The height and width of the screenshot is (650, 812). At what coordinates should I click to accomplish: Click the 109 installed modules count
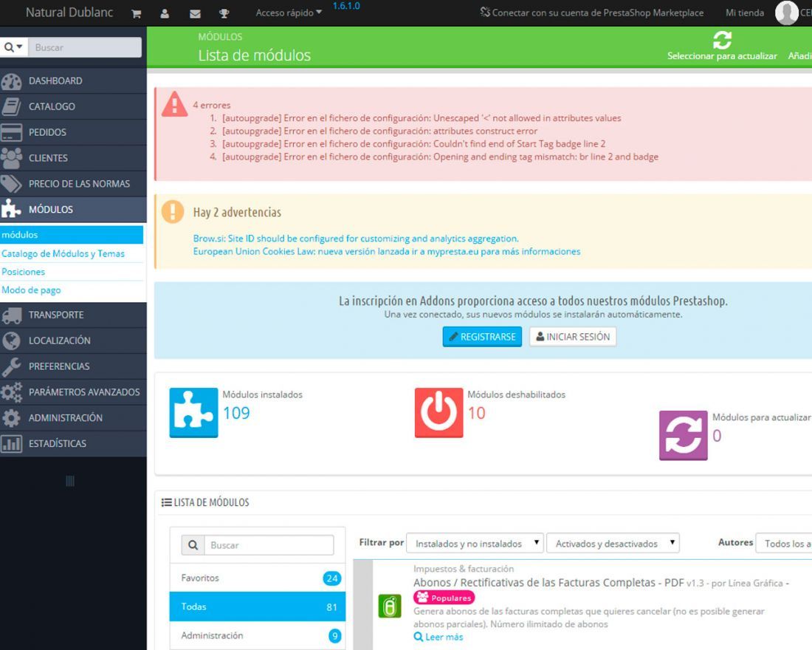click(x=236, y=413)
